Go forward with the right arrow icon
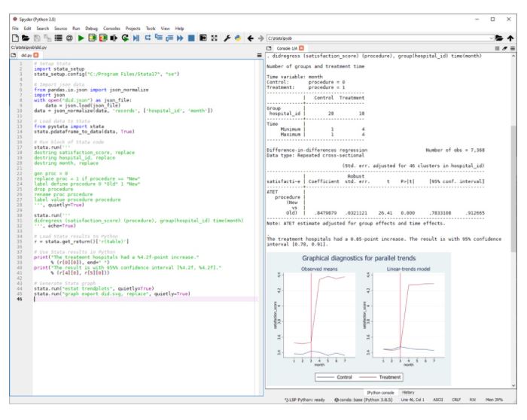Image resolution: width=527 pixels, height=420 pixels. click(260, 38)
